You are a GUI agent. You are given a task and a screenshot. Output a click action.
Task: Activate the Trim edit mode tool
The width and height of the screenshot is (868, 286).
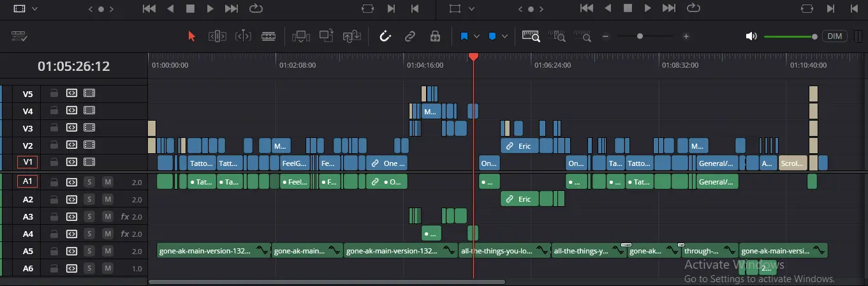pyautogui.click(x=217, y=36)
